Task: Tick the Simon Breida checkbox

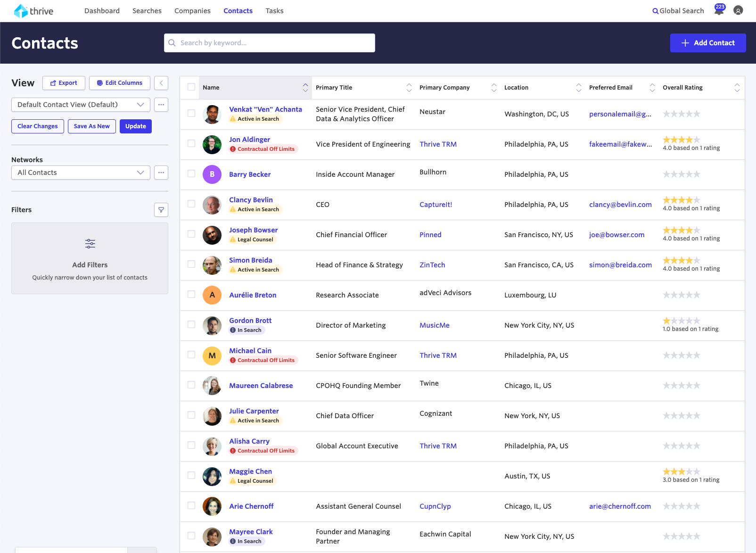Action: [191, 264]
